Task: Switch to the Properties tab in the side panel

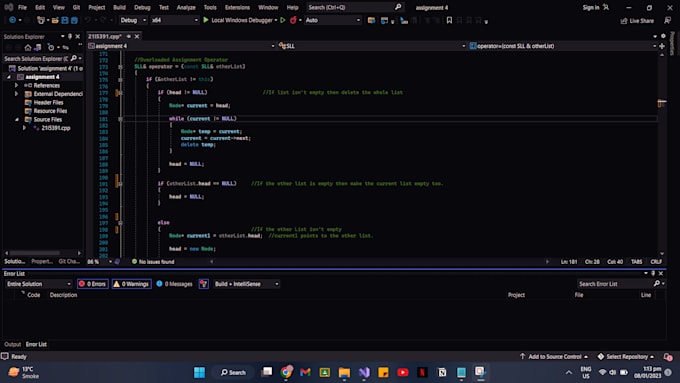Action: [42, 261]
